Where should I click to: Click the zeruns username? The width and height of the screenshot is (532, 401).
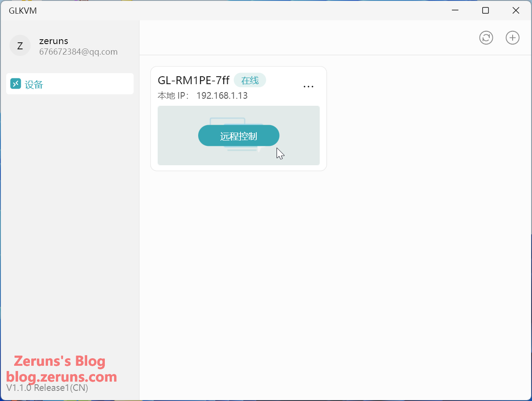[x=54, y=41]
